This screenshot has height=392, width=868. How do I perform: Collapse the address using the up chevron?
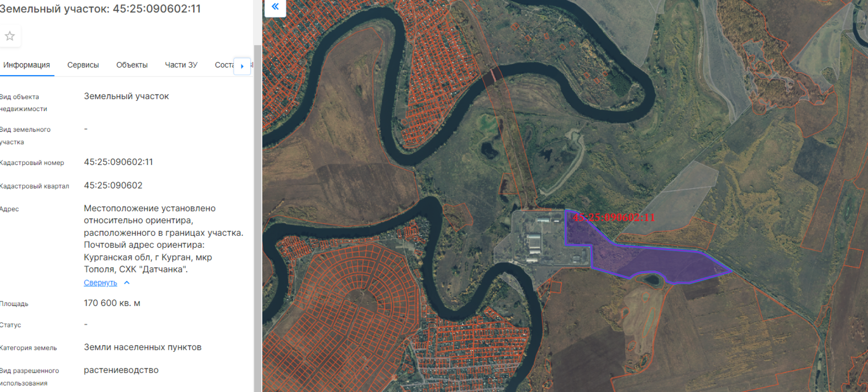click(127, 283)
